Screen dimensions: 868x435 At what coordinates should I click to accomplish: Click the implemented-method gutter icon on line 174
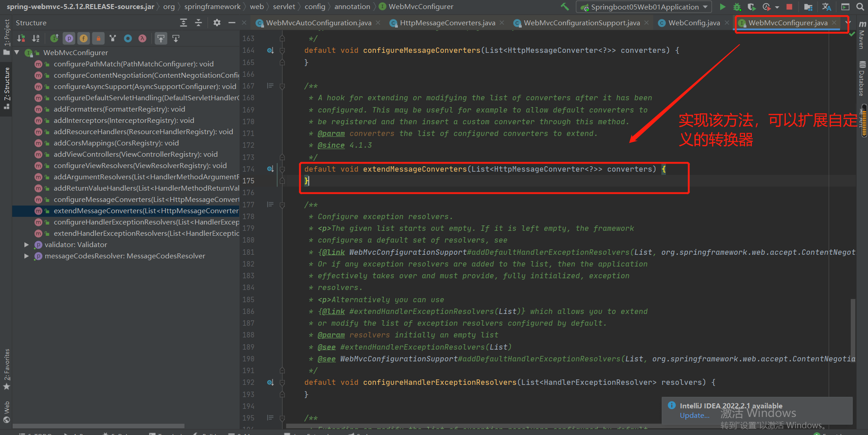click(x=270, y=169)
